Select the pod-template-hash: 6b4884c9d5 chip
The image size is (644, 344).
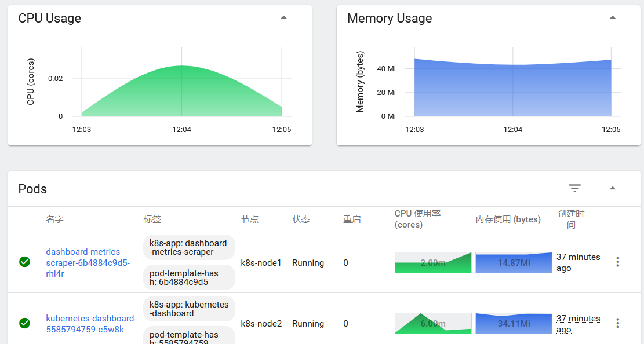[x=189, y=277]
